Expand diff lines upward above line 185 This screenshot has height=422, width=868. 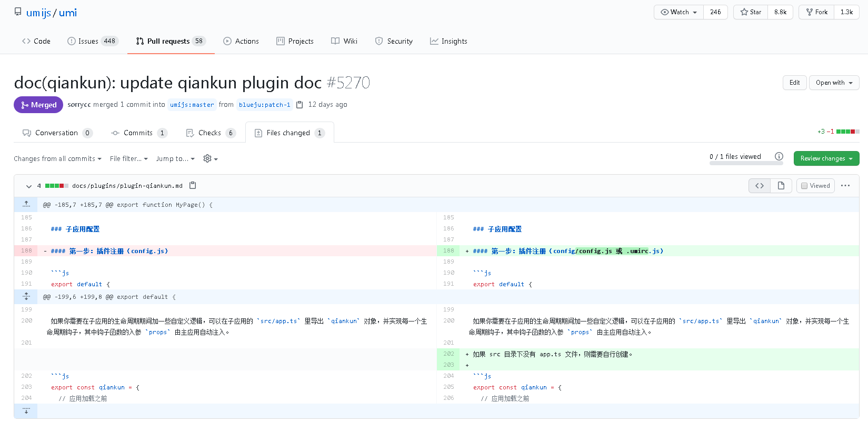tap(26, 204)
